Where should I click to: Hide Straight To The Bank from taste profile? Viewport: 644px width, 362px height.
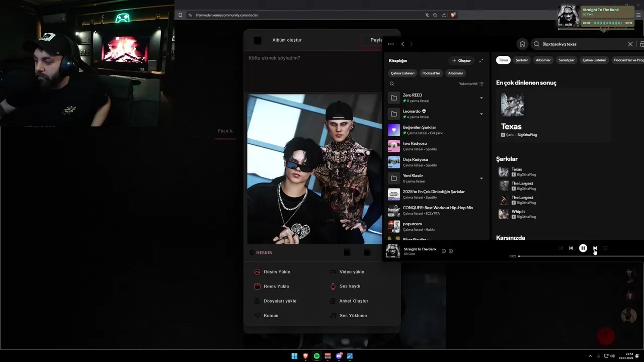[x=444, y=251]
